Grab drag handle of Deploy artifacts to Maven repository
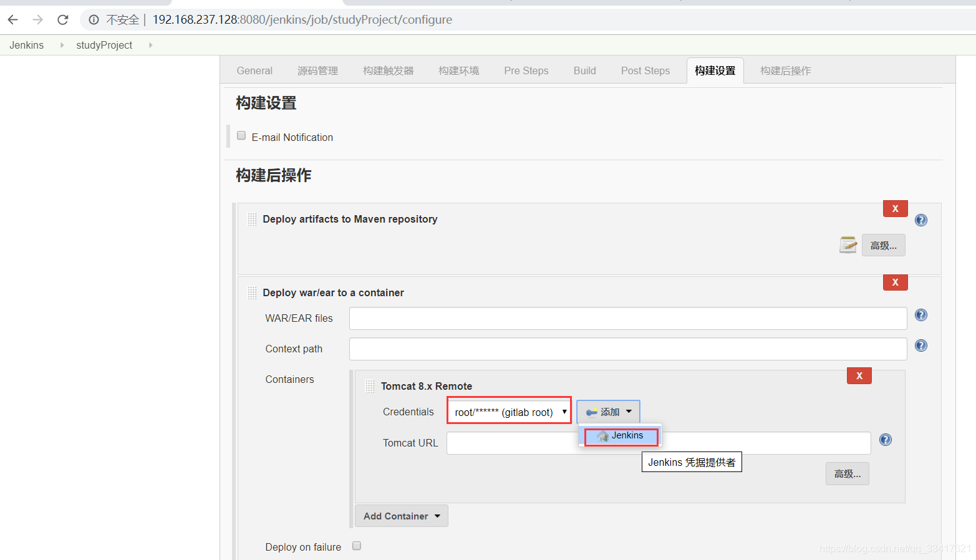 click(252, 219)
